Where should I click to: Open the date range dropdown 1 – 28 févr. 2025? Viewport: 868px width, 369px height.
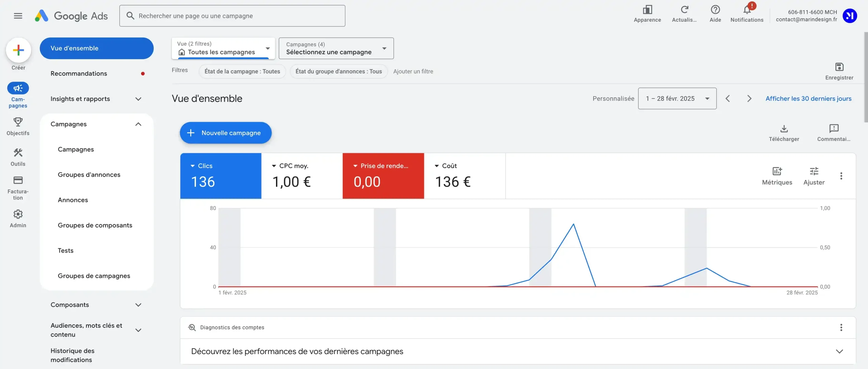tap(677, 99)
